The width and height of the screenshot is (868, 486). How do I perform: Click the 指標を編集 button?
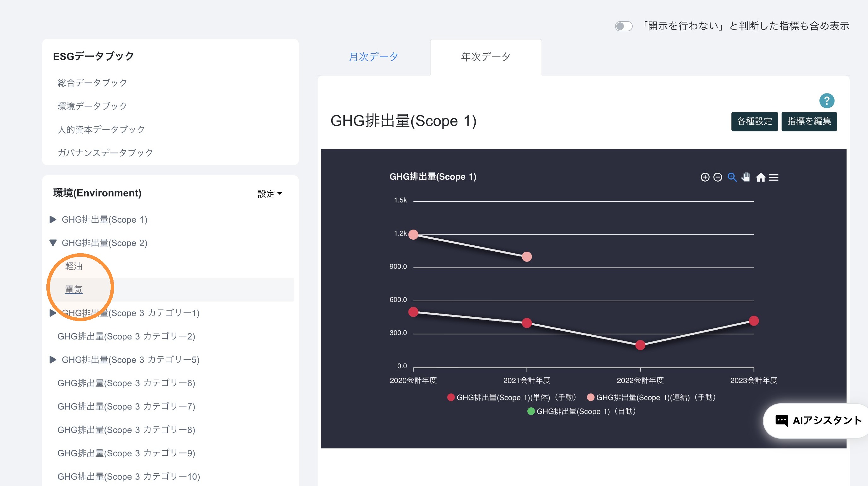[x=809, y=121]
